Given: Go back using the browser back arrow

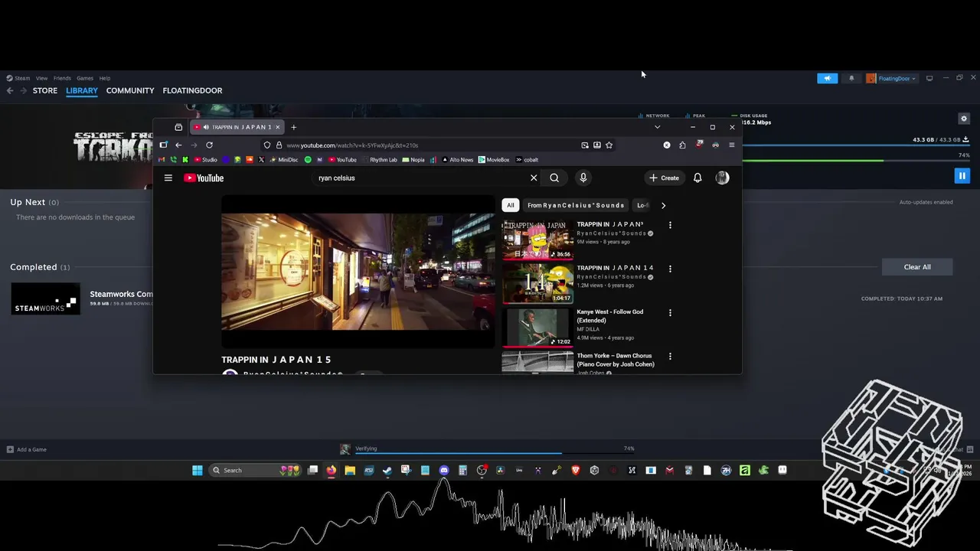Looking at the screenshot, I should coord(178,145).
